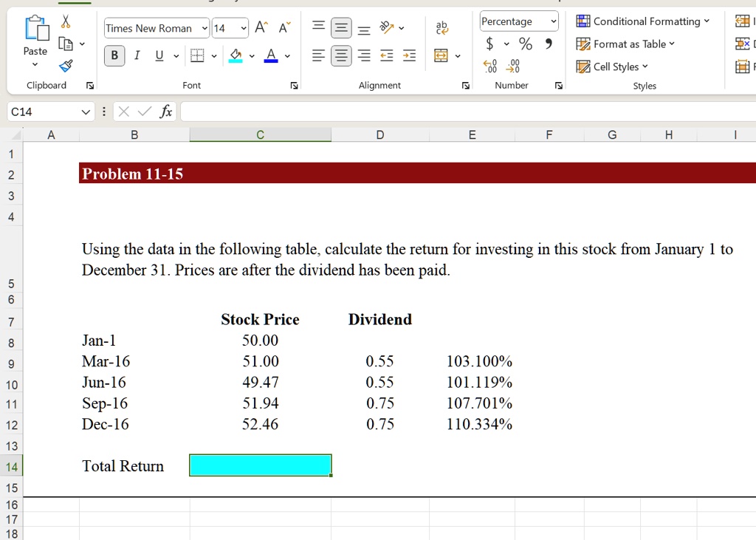Expand the Name Box dropdown arrow
The width and height of the screenshot is (756, 540).
[x=86, y=112]
